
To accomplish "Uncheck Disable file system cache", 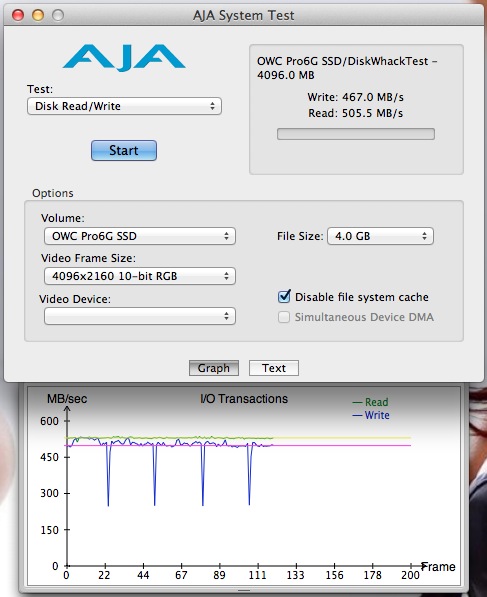I will [x=284, y=297].
